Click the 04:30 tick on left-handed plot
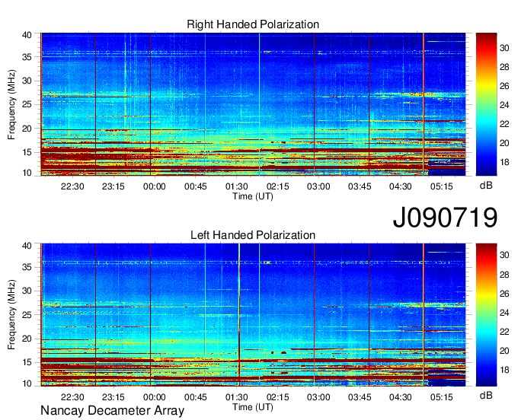The height and width of the screenshot is (420, 518). tap(401, 397)
